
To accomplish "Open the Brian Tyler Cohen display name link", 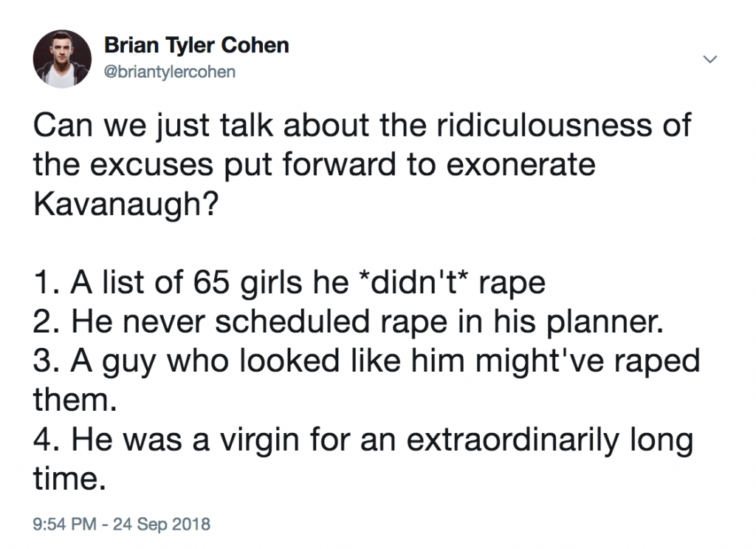I will (x=196, y=46).
